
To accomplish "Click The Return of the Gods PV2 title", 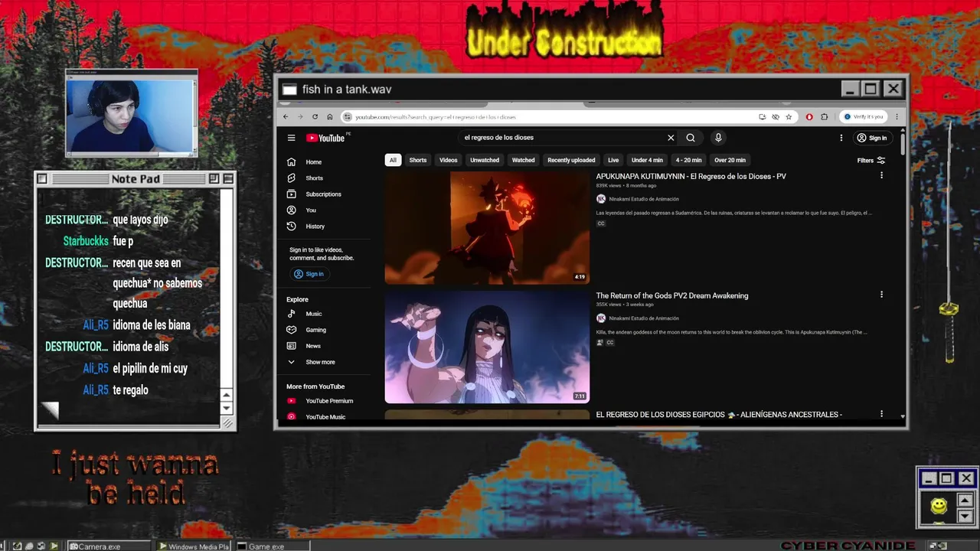I will pos(672,295).
